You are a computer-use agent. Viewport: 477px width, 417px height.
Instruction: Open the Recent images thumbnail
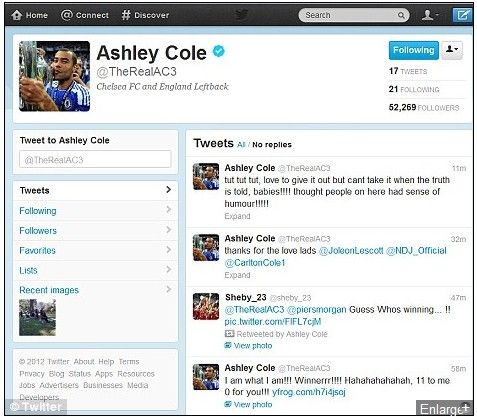pyautogui.click(x=37, y=317)
